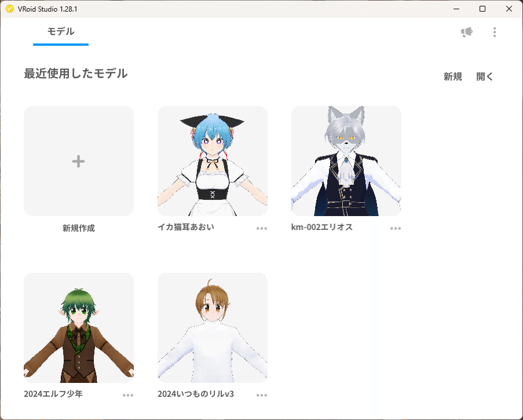Click the plus icon for new model
Screen dimensions: 523x420
tap(78, 162)
